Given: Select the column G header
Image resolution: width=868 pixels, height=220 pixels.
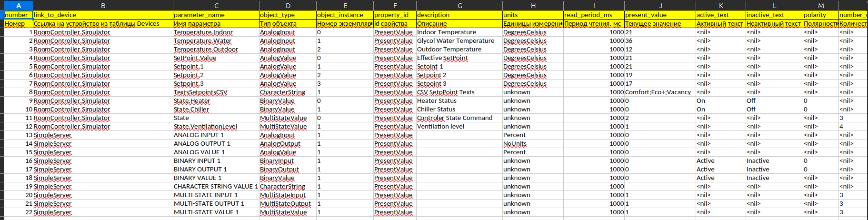Looking at the screenshot, I should tap(459, 6).
